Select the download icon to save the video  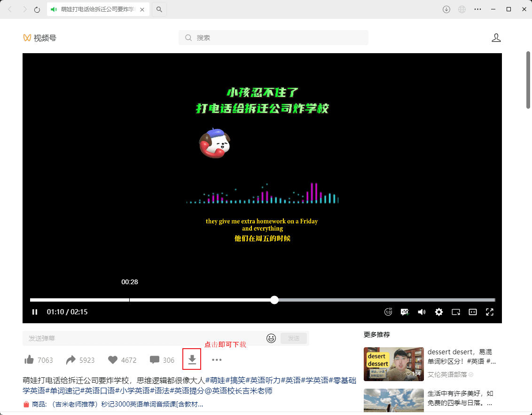click(x=191, y=359)
